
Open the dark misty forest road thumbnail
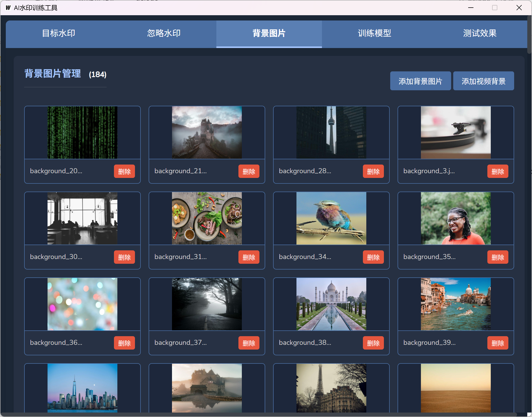tap(207, 304)
